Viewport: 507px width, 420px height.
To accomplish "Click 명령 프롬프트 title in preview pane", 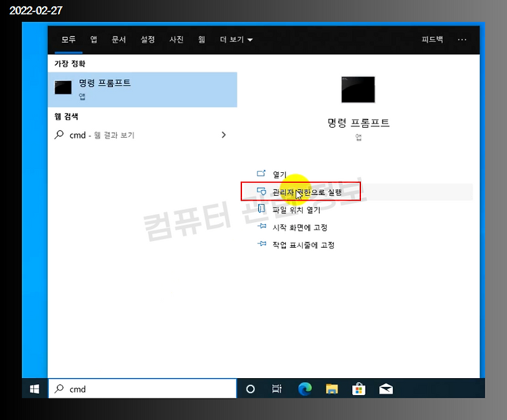I will (358, 123).
